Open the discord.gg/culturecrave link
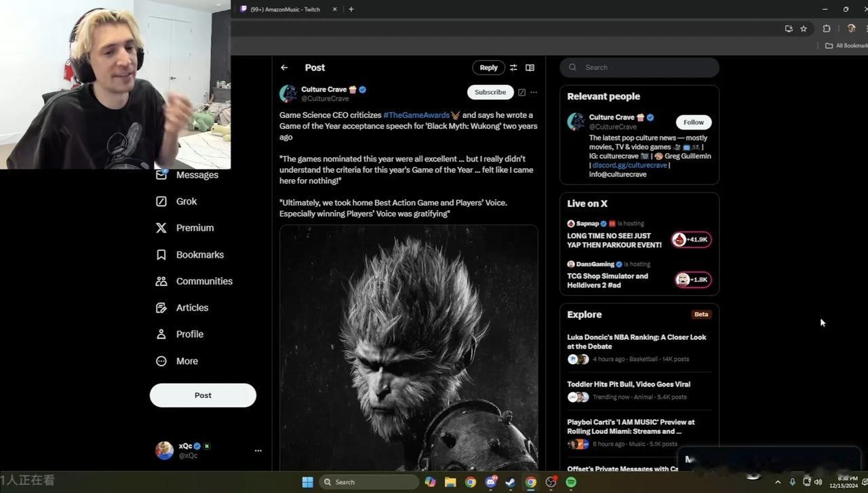868x493 pixels. coord(629,165)
